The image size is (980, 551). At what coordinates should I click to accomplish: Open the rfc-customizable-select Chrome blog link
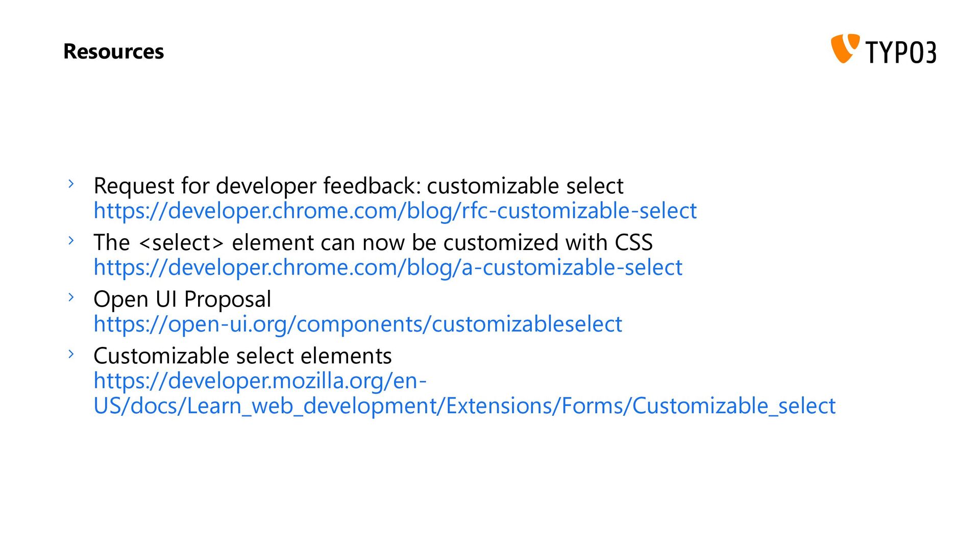(x=395, y=211)
